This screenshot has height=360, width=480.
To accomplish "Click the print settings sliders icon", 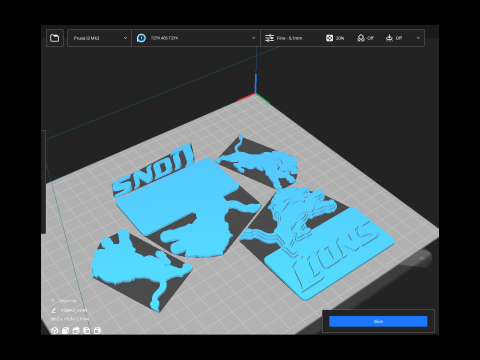I will point(269,38).
